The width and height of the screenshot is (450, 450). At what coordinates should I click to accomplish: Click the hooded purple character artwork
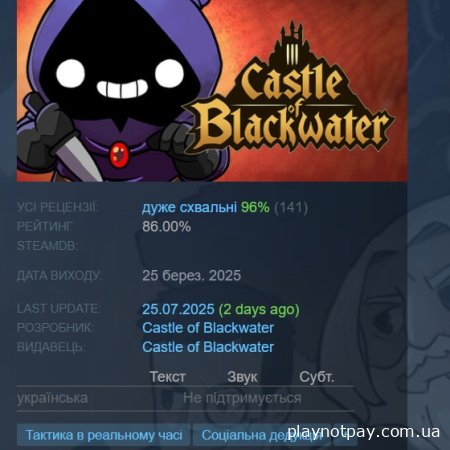click(x=118, y=91)
